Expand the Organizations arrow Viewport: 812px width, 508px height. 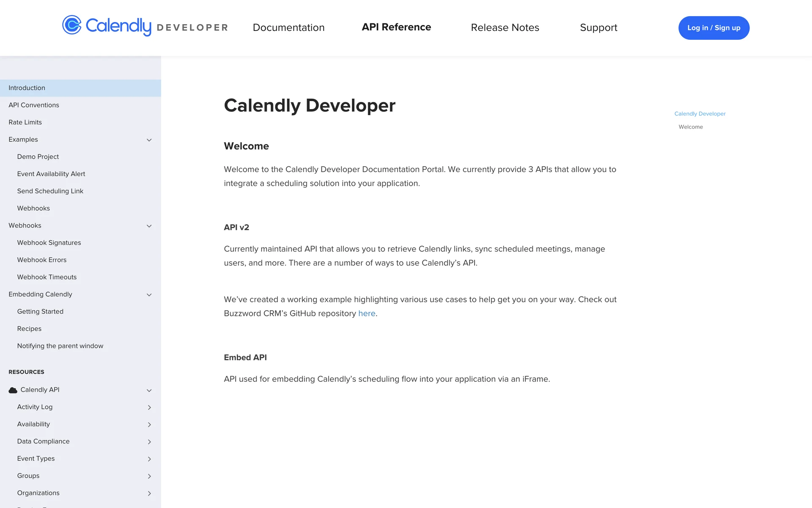[x=149, y=494]
